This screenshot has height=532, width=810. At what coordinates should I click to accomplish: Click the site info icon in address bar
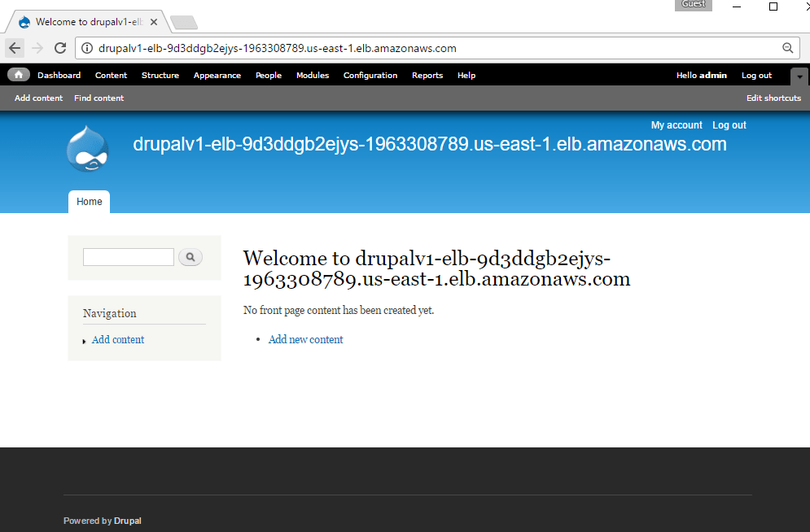(x=87, y=48)
